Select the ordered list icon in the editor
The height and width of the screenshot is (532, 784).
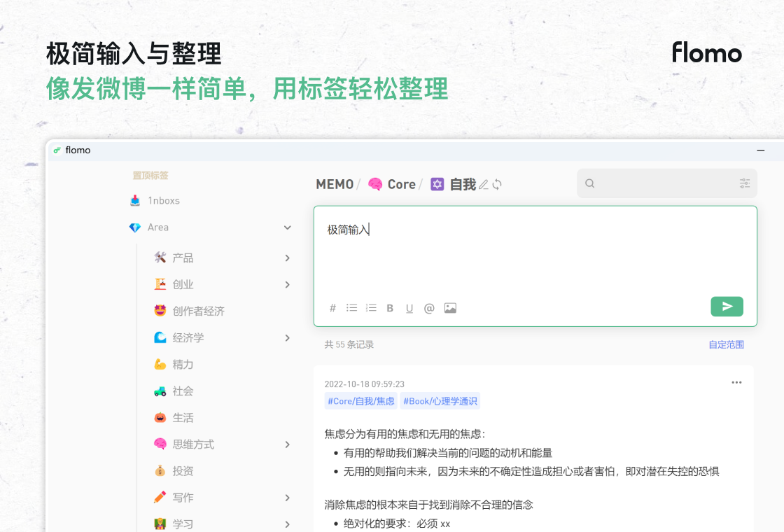coord(370,307)
